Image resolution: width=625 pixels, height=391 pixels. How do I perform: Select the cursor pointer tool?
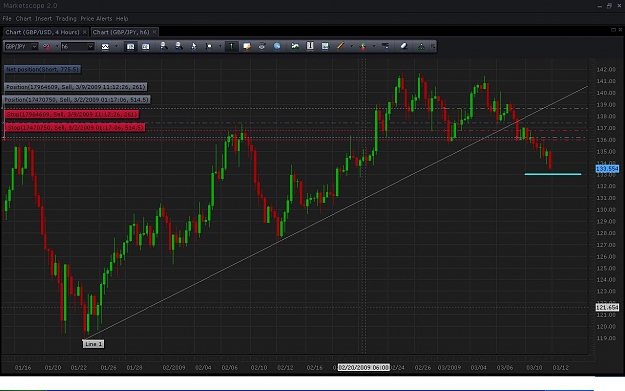tap(194, 47)
